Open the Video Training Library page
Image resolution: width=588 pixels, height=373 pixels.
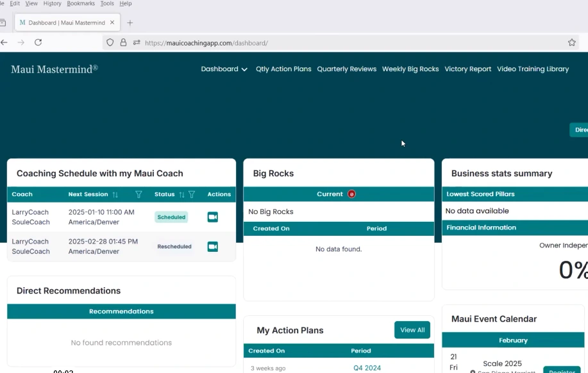tap(532, 69)
